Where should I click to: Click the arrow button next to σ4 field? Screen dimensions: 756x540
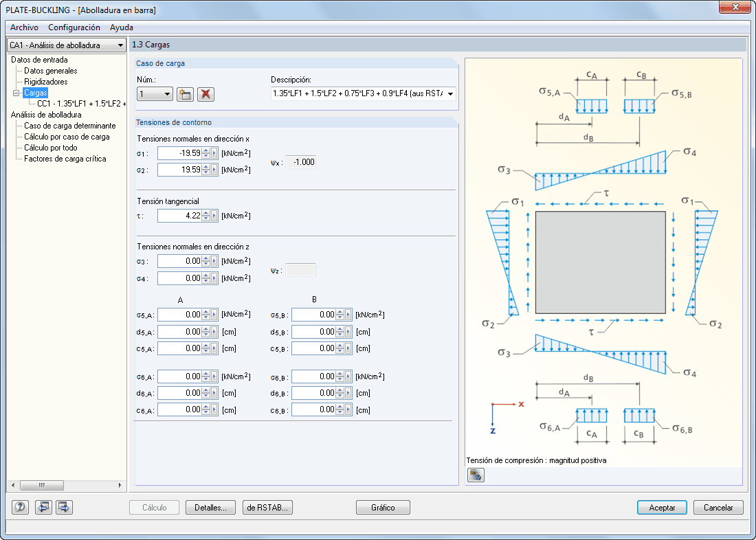click(214, 278)
